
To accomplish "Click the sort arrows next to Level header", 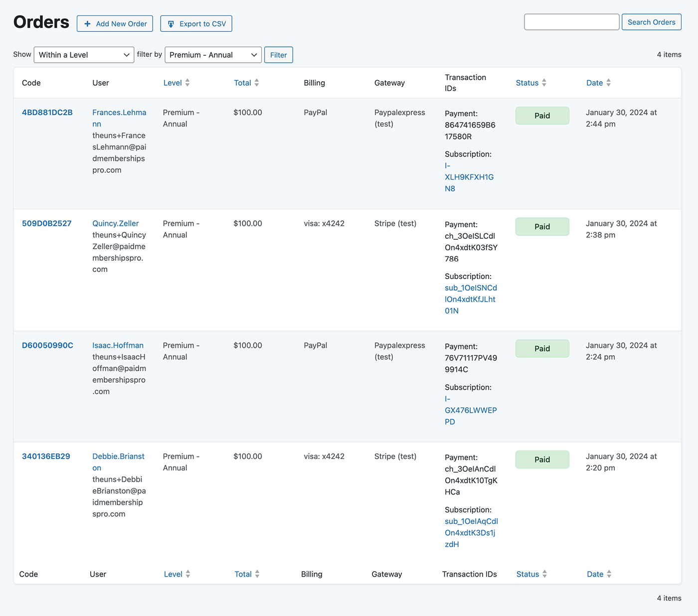I will tap(187, 82).
